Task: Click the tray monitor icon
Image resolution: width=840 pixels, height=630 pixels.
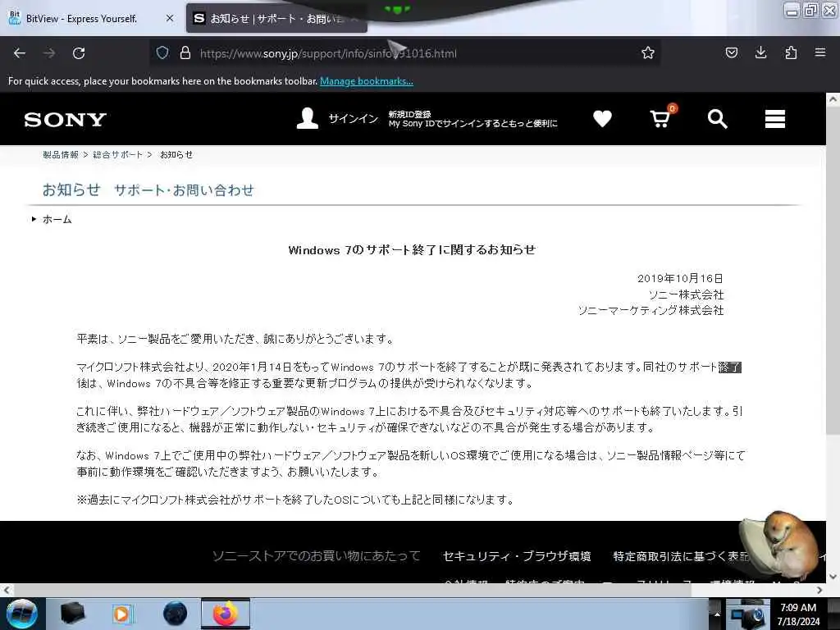Action: (x=747, y=615)
